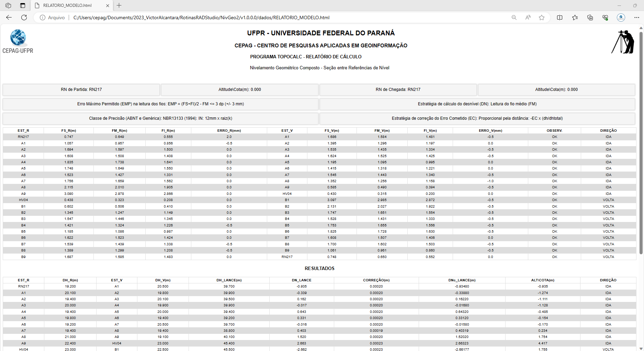Open a new browser tab
The height and width of the screenshot is (351, 644).
[119, 5]
